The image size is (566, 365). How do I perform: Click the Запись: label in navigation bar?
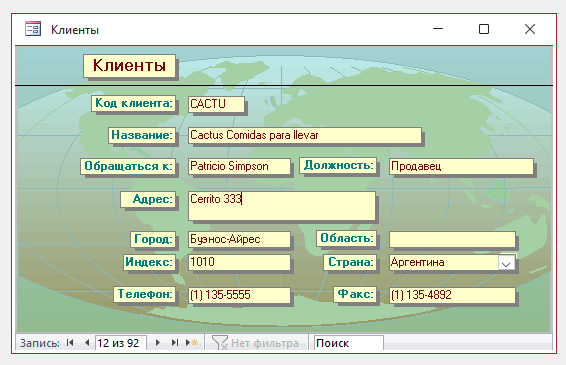point(39,343)
